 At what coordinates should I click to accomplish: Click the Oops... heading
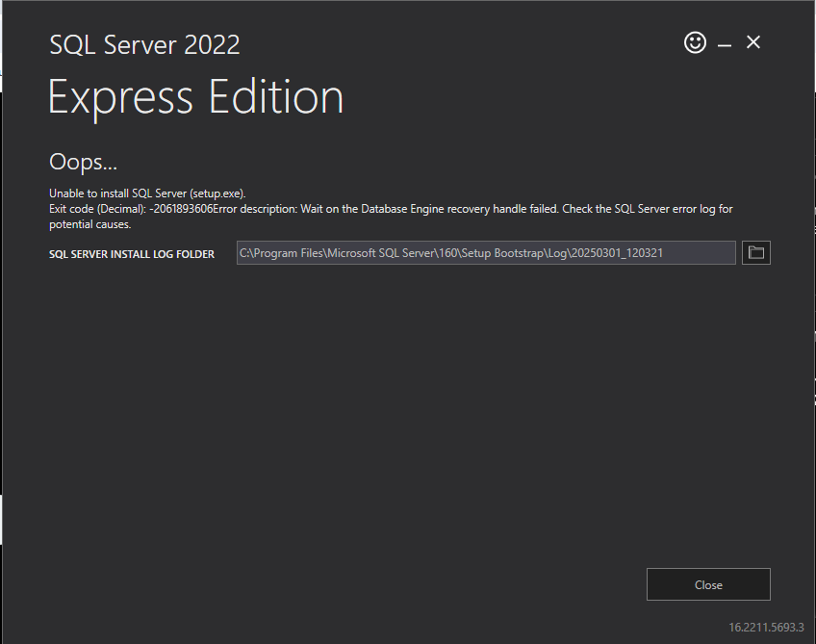coord(84,162)
